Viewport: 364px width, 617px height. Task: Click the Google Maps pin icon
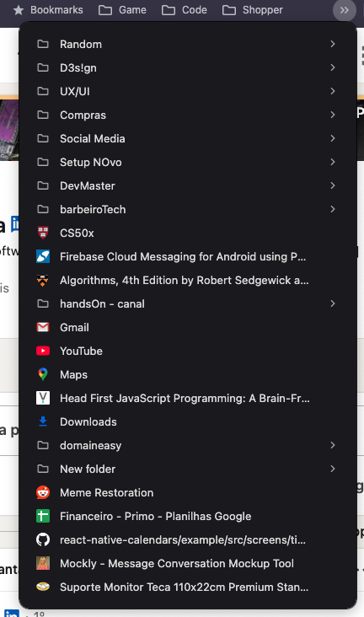click(x=43, y=374)
